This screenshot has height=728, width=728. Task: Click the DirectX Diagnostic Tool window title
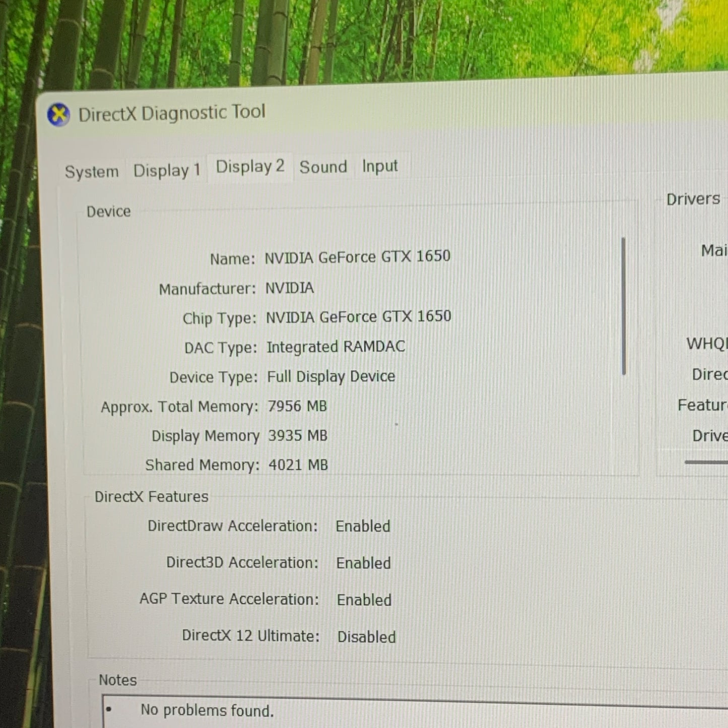point(172,113)
